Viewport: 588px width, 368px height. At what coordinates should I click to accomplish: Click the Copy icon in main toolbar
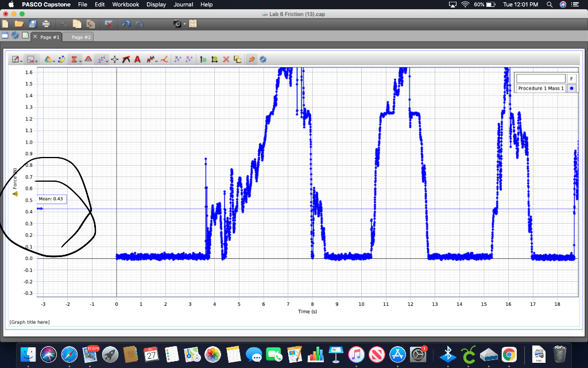pyautogui.click(x=77, y=24)
